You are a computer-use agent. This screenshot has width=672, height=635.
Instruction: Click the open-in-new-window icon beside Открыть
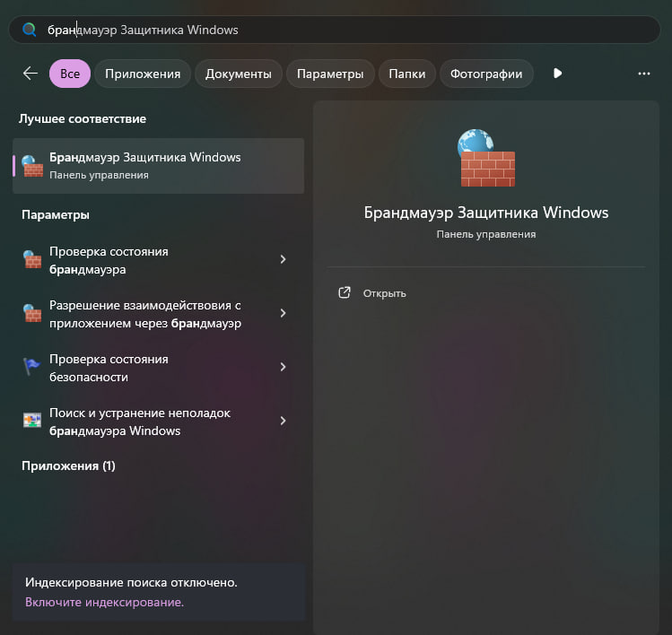345,292
